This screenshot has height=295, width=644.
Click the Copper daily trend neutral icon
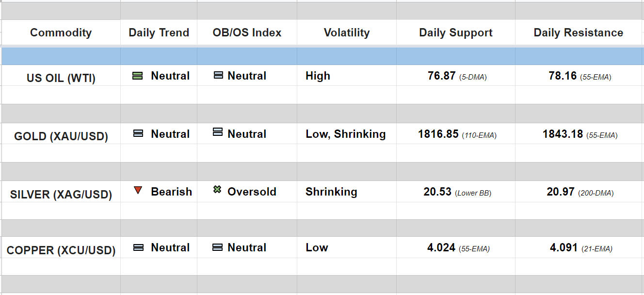coord(138,247)
